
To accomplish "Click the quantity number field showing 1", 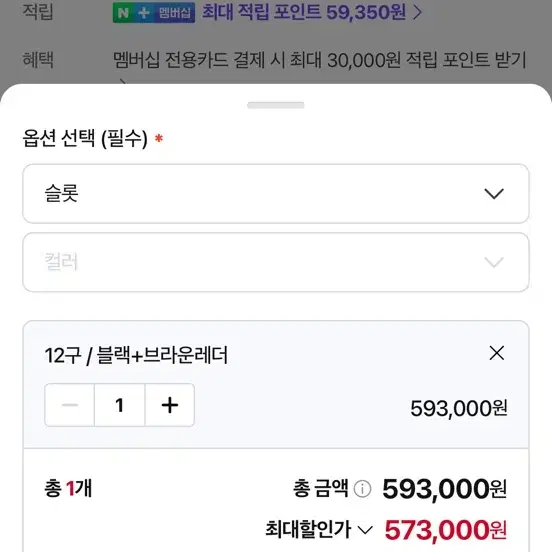I will tap(120, 405).
